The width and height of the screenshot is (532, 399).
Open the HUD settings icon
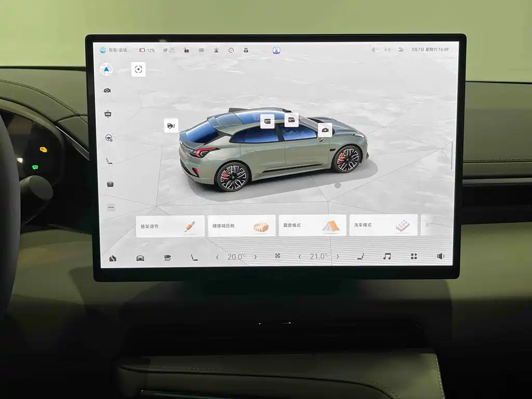108,114
